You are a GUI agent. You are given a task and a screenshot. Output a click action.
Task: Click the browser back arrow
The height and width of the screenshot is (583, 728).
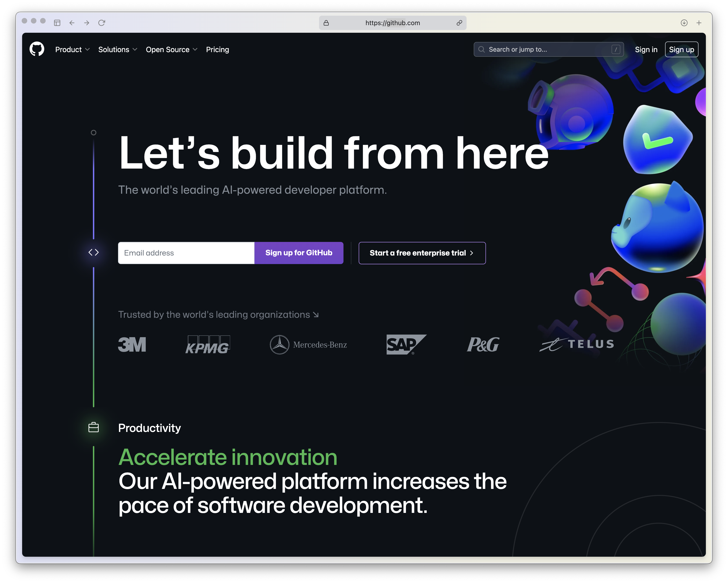pyautogui.click(x=72, y=23)
